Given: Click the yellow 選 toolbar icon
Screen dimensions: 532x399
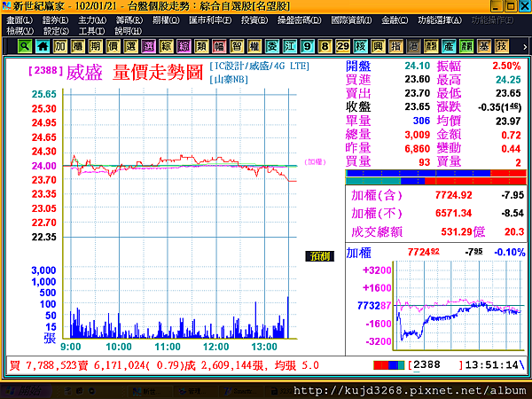Looking at the screenshot, I should click(x=130, y=46).
